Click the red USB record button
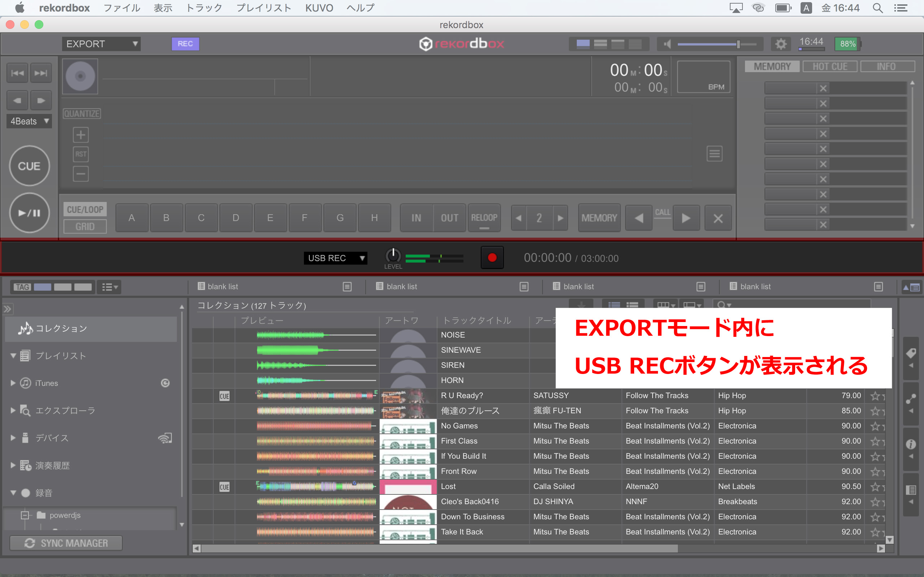Screen dimensions: 924x577 (492, 257)
